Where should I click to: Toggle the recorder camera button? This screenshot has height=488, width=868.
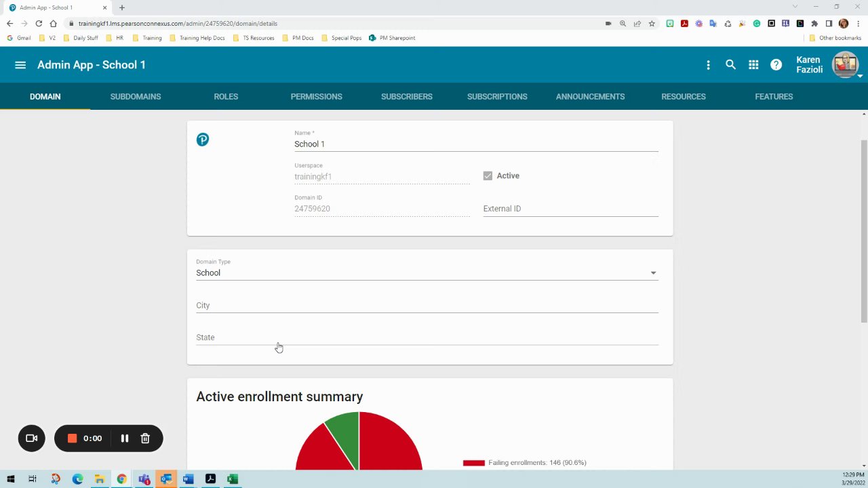[31, 439]
